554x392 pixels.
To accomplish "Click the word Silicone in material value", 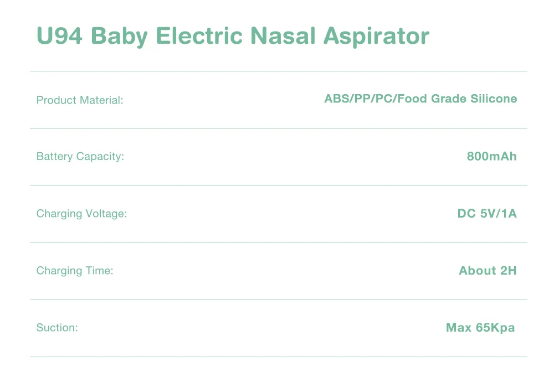I will (494, 99).
